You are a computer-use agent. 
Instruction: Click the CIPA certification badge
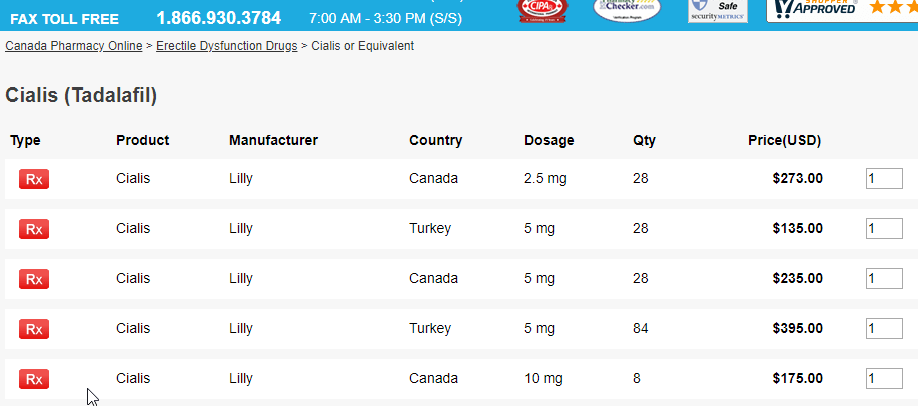pos(543,11)
